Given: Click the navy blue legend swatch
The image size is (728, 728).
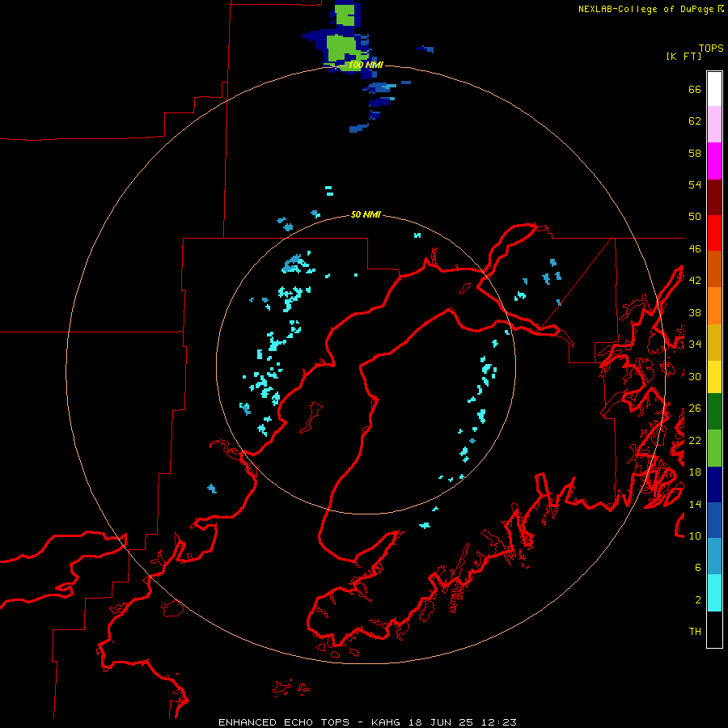Looking at the screenshot, I should click(714, 485).
